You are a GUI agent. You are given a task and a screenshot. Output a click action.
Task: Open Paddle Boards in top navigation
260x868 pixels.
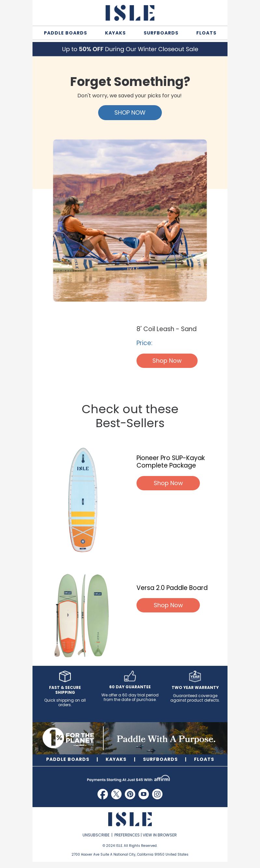(65, 33)
